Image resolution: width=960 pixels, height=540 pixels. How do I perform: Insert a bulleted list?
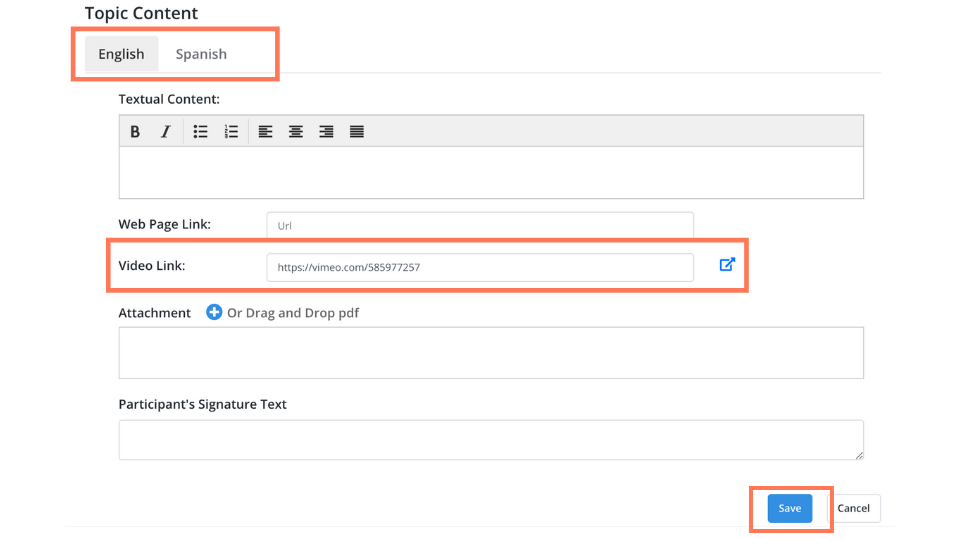click(x=200, y=132)
